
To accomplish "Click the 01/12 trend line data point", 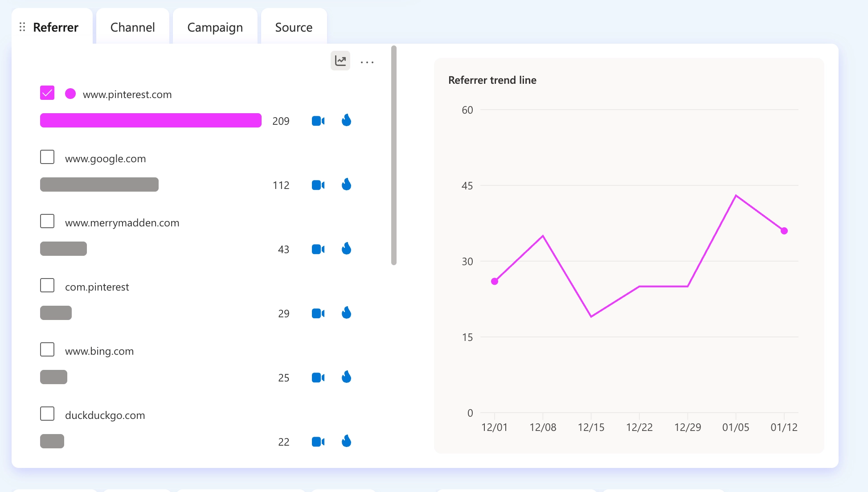I will (784, 231).
